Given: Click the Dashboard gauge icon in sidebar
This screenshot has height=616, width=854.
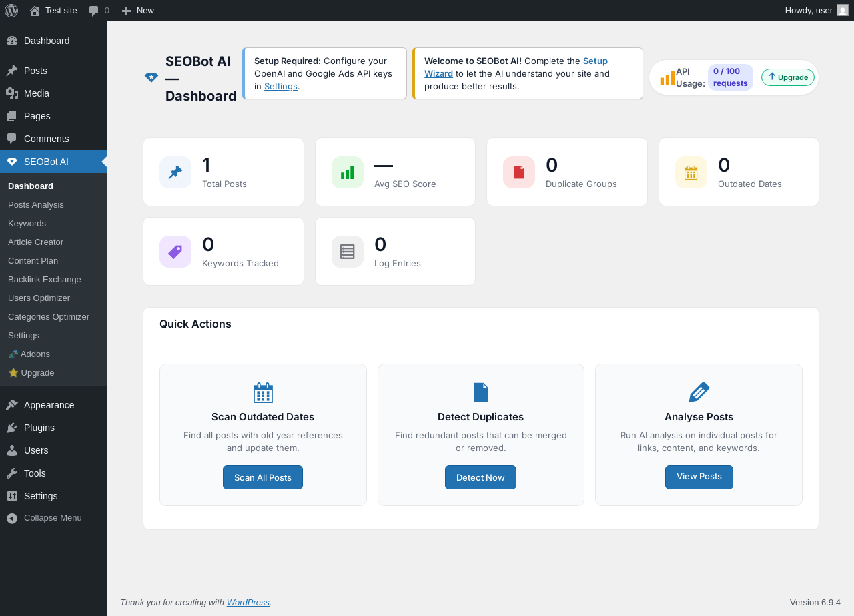Looking at the screenshot, I should coord(12,41).
